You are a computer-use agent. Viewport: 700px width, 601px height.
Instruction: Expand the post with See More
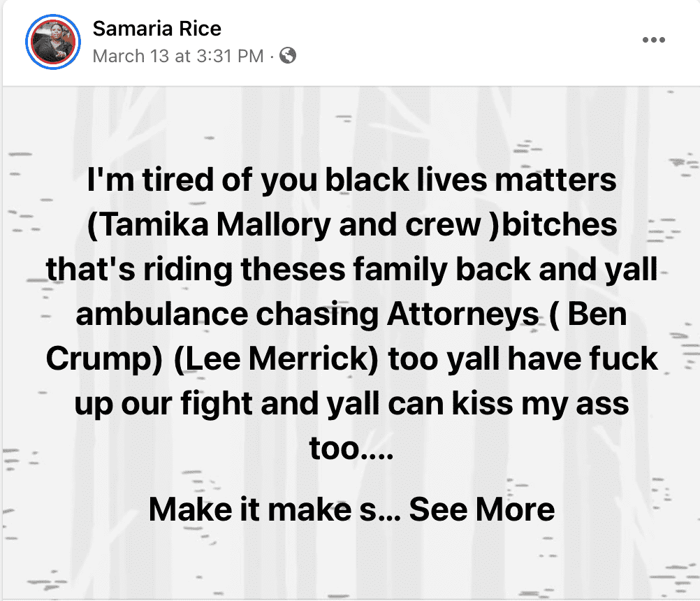click(x=481, y=509)
